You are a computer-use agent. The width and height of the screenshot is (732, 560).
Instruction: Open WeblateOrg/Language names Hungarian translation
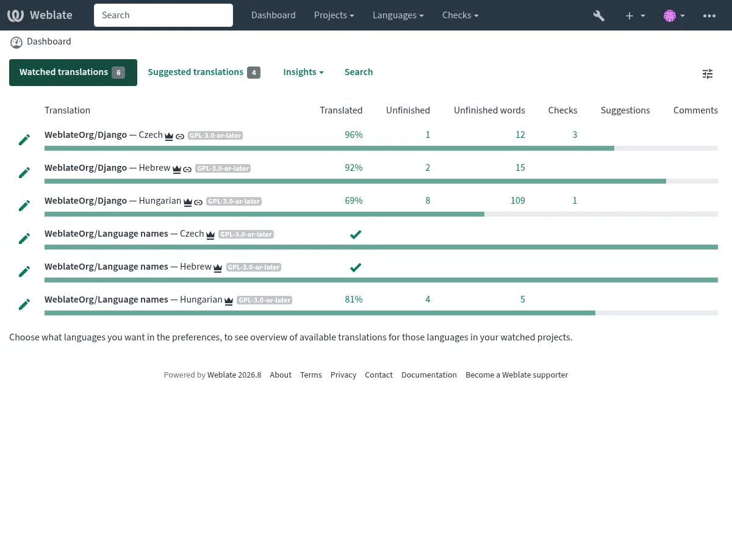pos(134,300)
